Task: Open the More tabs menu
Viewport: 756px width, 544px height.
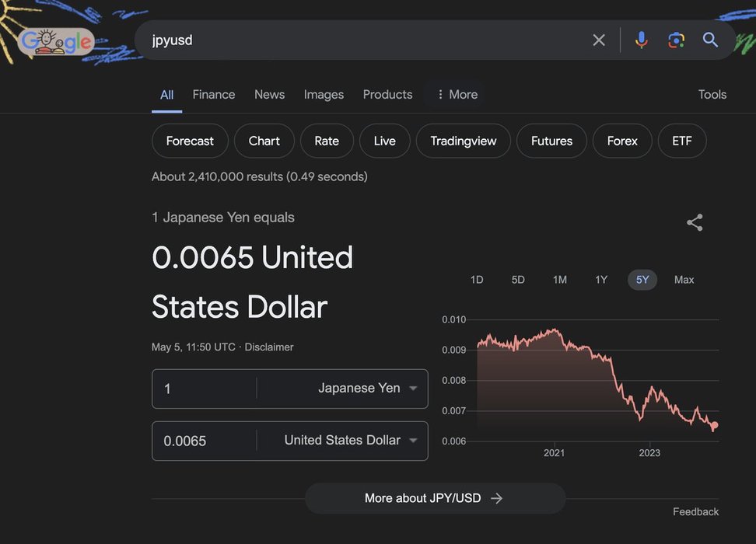Action: click(x=457, y=95)
